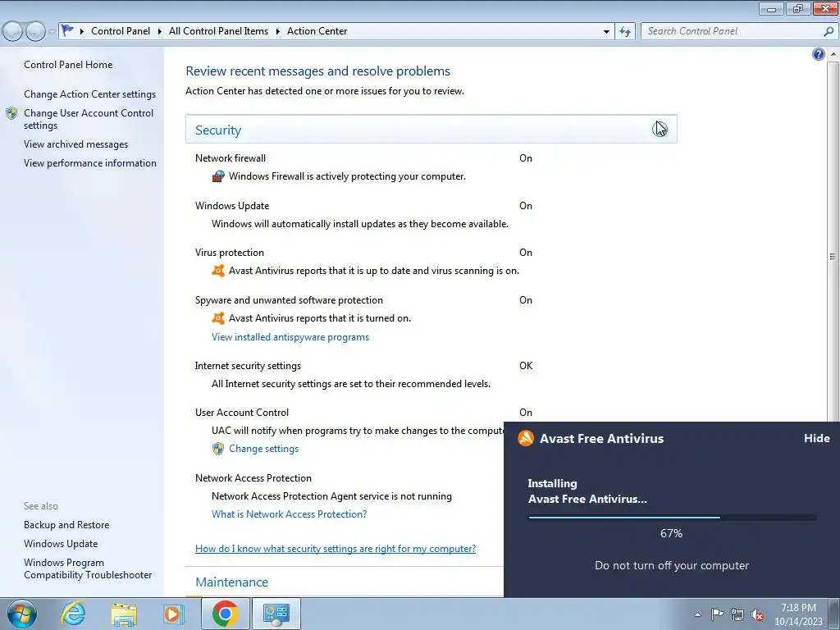
Task: Open Windows Media Player taskbar icon
Action: click(174, 614)
